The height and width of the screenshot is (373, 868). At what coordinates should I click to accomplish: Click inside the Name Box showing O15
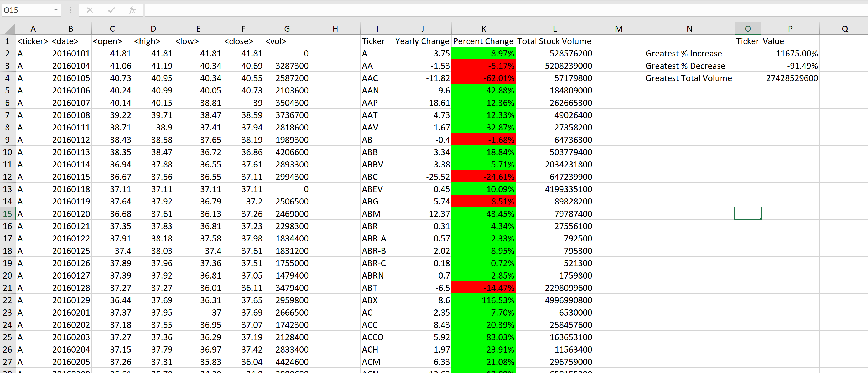point(27,10)
